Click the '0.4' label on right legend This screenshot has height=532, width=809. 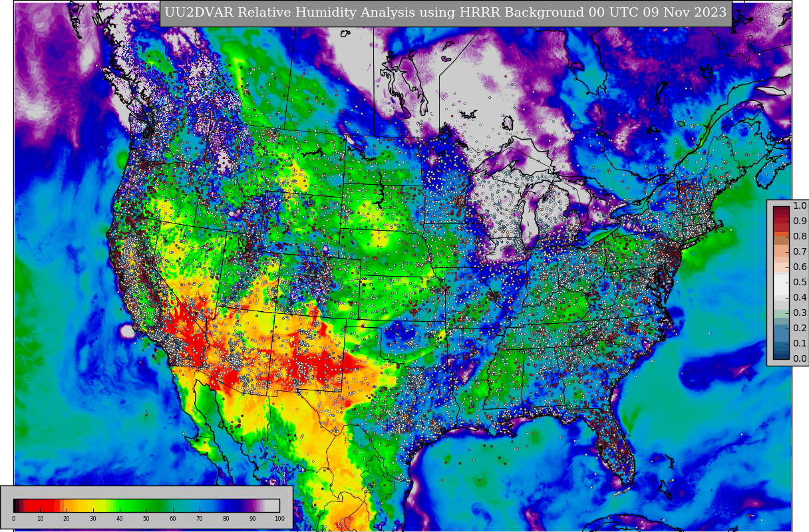point(800,298)
